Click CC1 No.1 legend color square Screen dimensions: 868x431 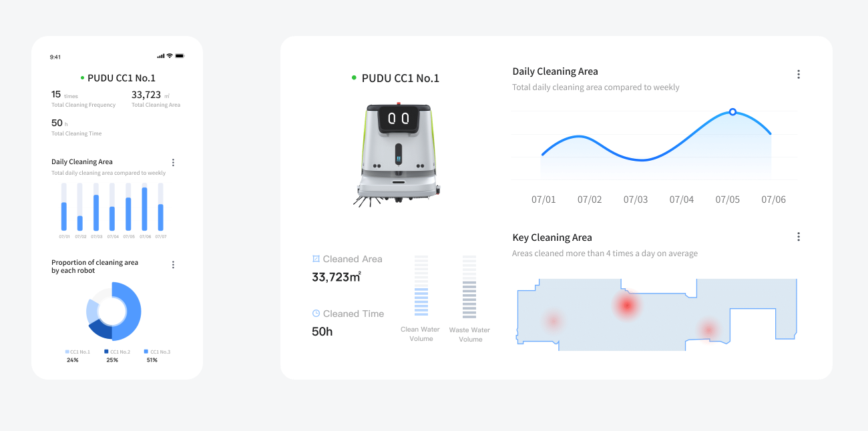coord(67,352)
